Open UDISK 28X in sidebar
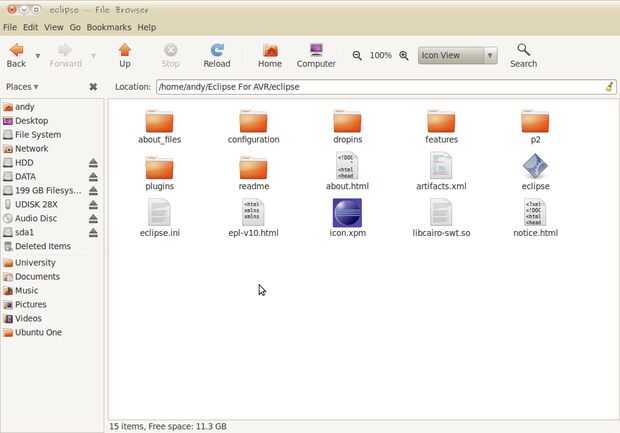 30,204
